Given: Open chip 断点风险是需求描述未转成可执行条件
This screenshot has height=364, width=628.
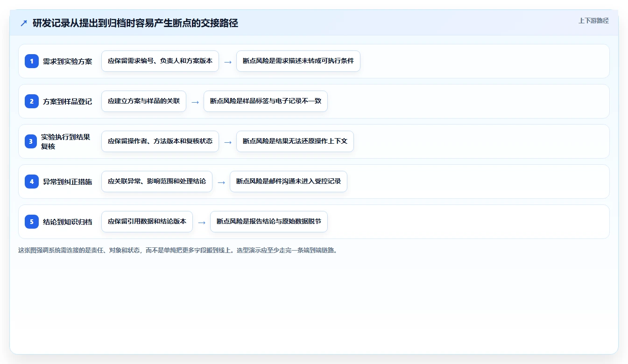Looking at the screenshot, I should point(298,61).
